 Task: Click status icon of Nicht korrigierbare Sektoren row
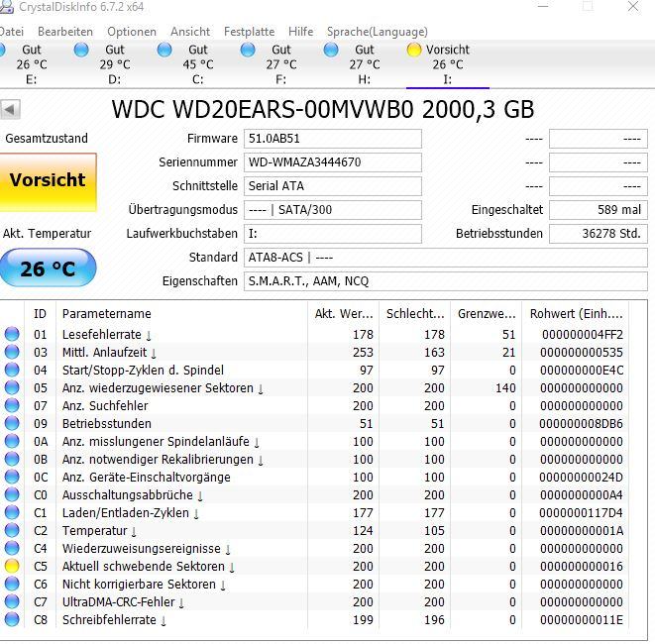(x=12, y=585)
